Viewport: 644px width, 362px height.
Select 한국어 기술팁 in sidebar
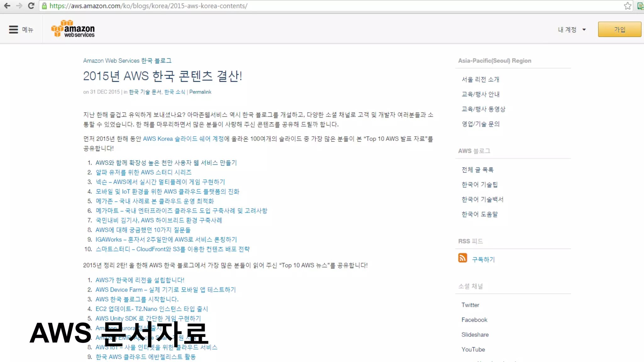[480, 184]
